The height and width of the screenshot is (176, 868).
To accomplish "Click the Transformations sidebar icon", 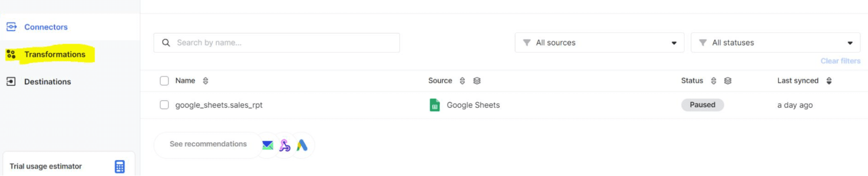I will click(11, 54).
